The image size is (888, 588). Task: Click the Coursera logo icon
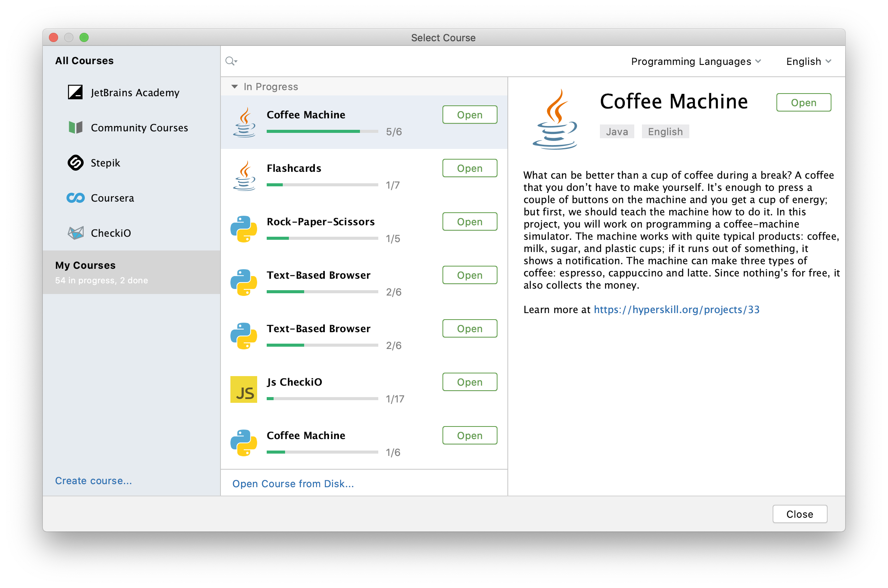click(75, 198)
